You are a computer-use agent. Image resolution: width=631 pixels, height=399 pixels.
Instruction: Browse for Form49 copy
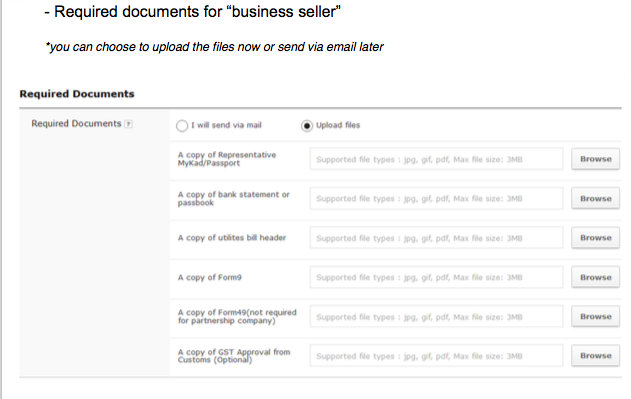coord(595,316)
